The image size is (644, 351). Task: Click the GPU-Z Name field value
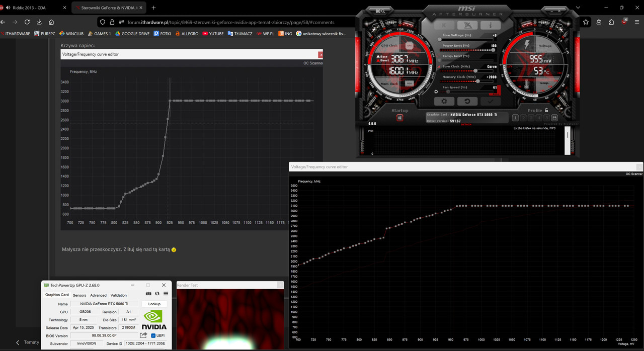coord(104,304)
